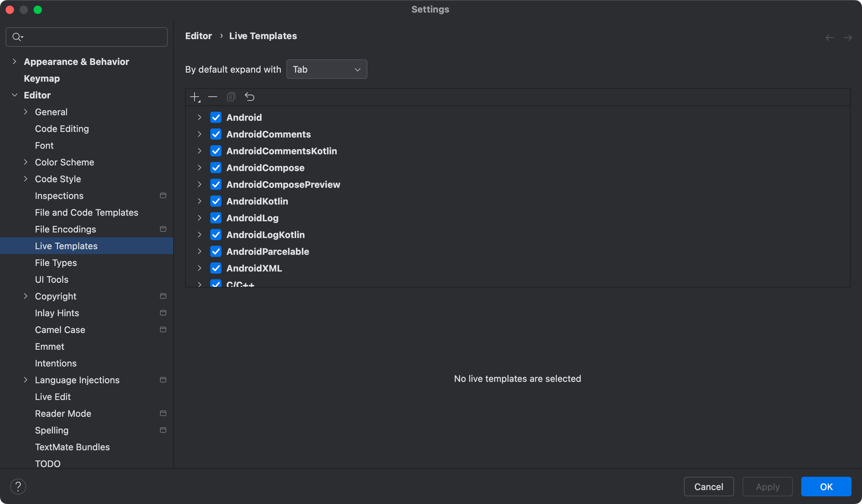The width and height of the screenshot is (862, 504).
Task: Uncheck the AndroidLog template group
Action: coord(216,218)
